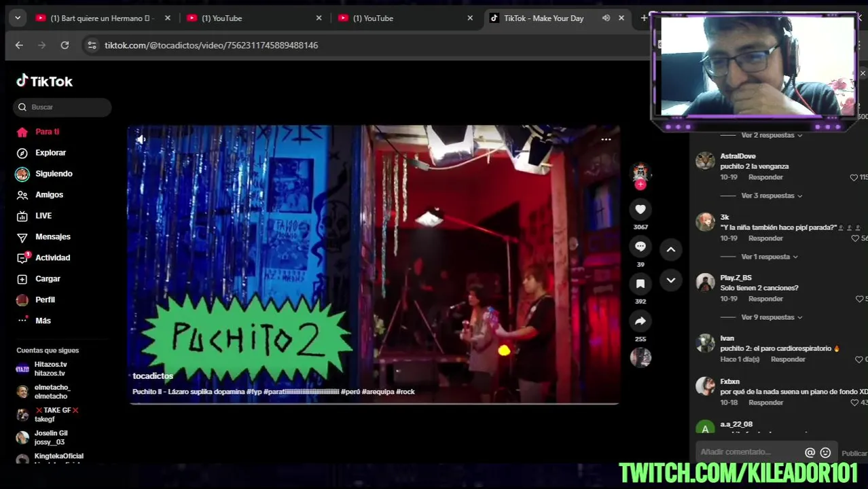Click the Buscar search field
Screen dimensions: 868x489
point(62,107)
